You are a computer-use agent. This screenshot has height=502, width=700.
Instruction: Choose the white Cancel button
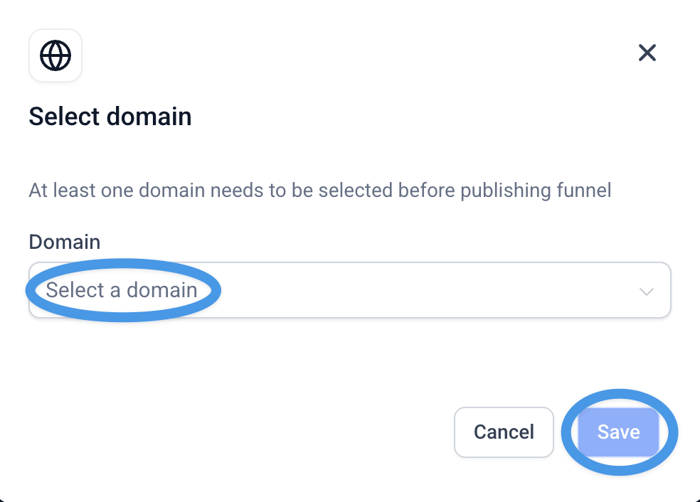[x=503, y=432]
